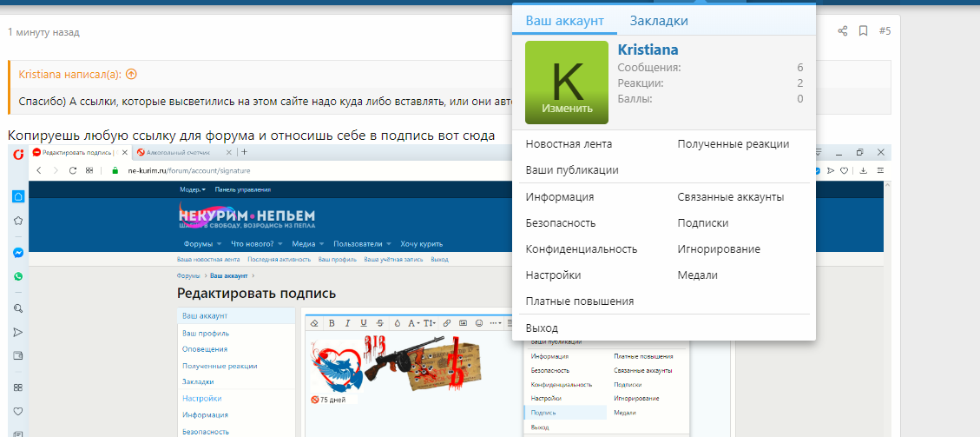The width and height of the screenshot is (980, 437).
Task: Open the text color drop icon
Action: point(397,323)
